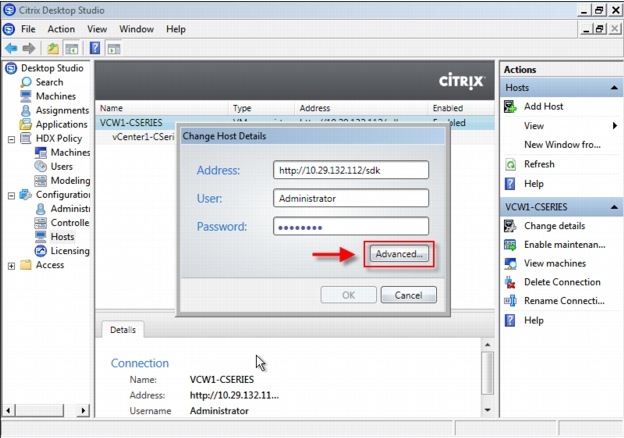Click the Address input field
Image resolution: width=624 pixels, height=438 pixels.
[x=351, y=170]
